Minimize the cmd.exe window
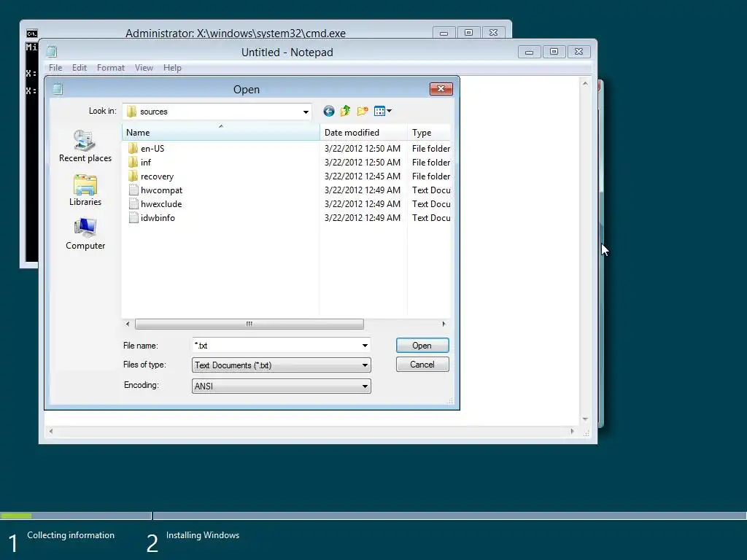747x560 pixels. [x=444, y=33]
